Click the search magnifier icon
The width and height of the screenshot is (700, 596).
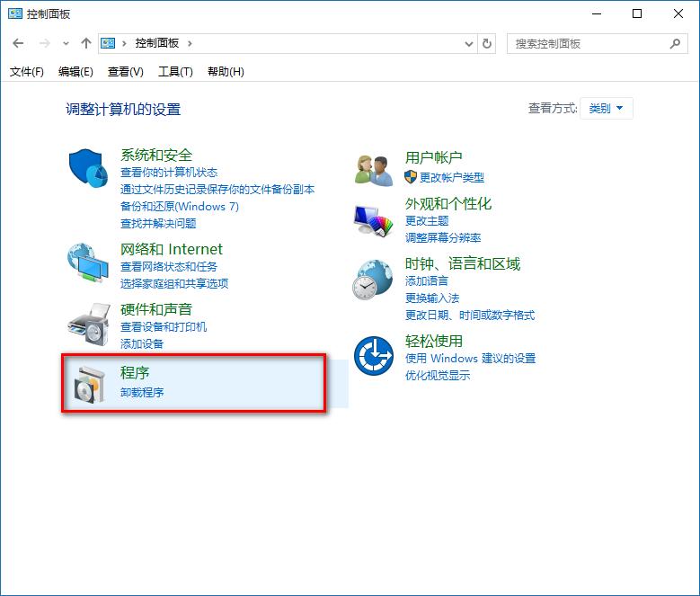pyautogui.click(x=676, y=44)
